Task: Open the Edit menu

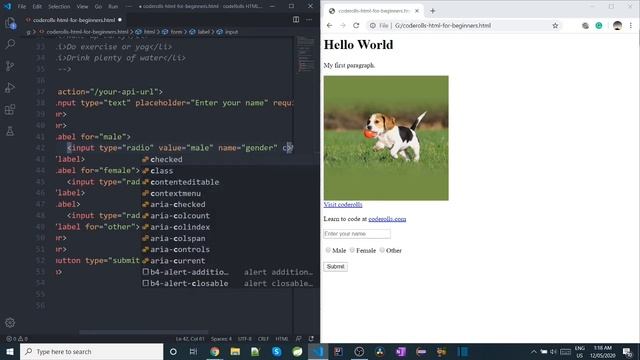Action: (37, 7)
